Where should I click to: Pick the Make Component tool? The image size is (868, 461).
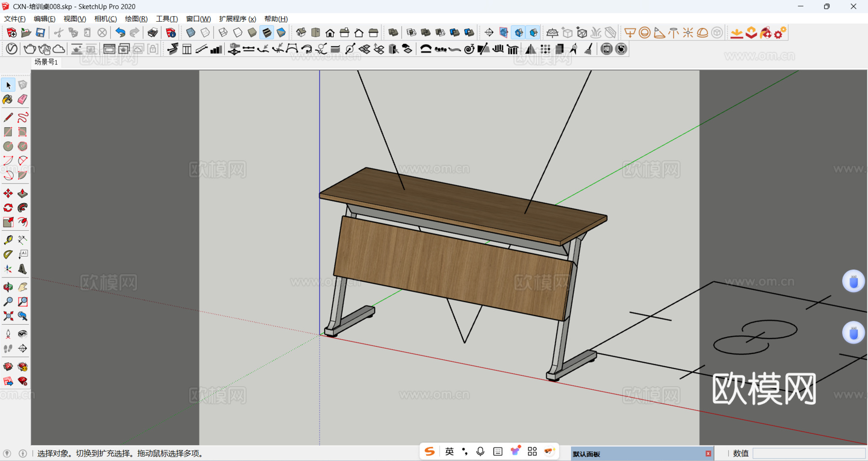(23, 85)
